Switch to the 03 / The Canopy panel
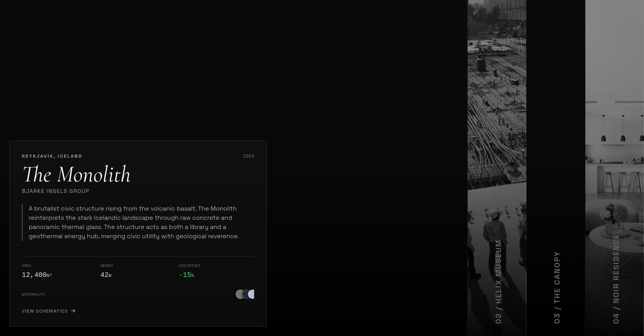 point(557,287)
